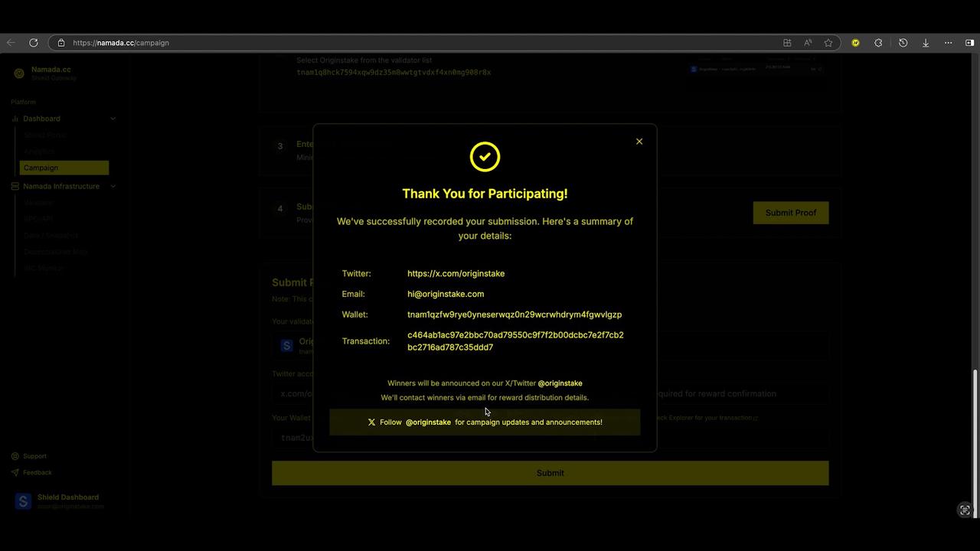
Task: Click the screenshot capture icon at bottom right
Action: 965,510
